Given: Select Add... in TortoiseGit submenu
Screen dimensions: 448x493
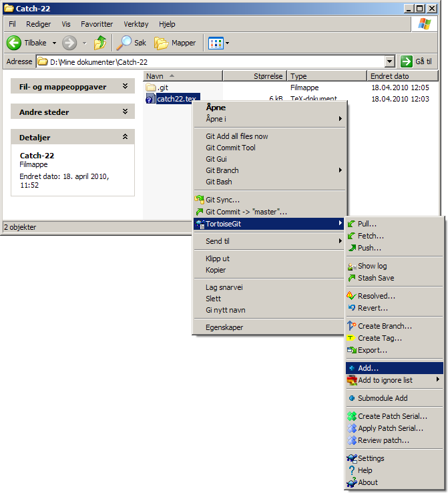Looking at the screenshot, I should coord(395,368).
